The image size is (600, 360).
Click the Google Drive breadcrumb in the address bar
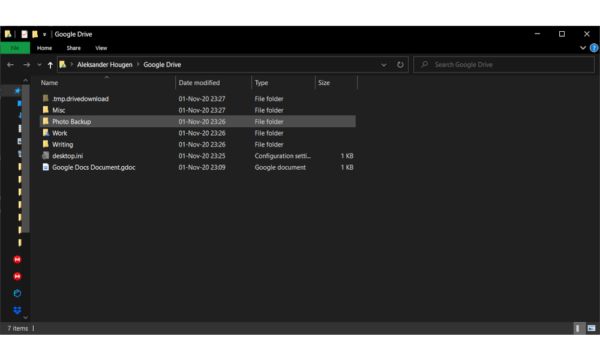click(x=162, y=65)
